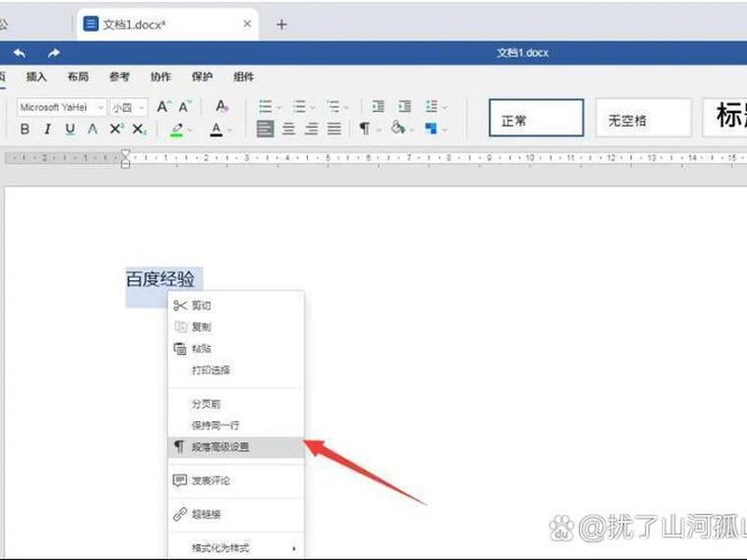747x560 pixels.
Task: Click the clear formatting eraser-A icon
Action: pyautogui.click(x=221, y=106)
